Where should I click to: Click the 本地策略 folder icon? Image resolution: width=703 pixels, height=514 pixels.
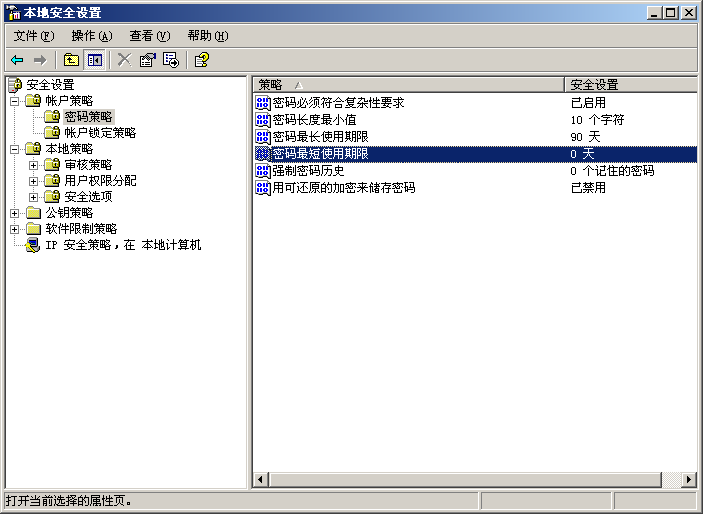[33, 148]
